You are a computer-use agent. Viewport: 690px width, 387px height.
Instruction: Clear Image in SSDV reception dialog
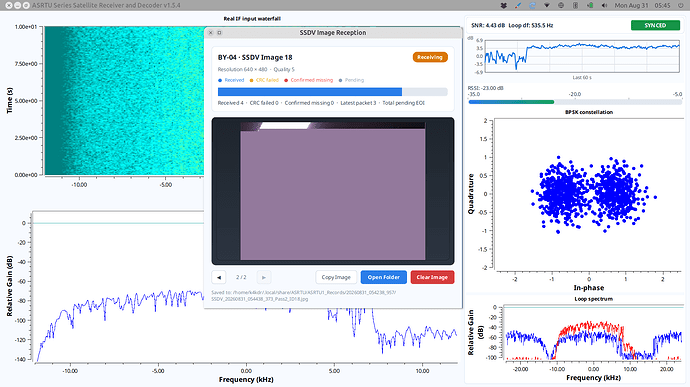click(x=432, y=277)
